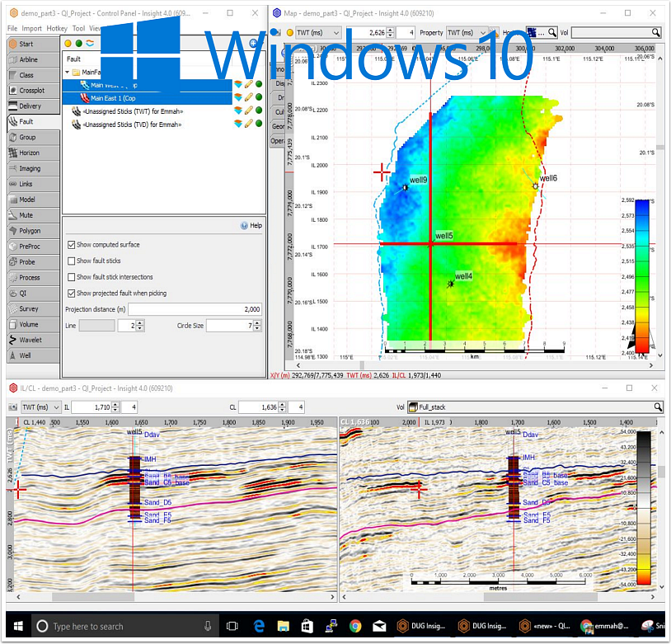
Task: Increase Line width stepper
Action: click(140, 323)
